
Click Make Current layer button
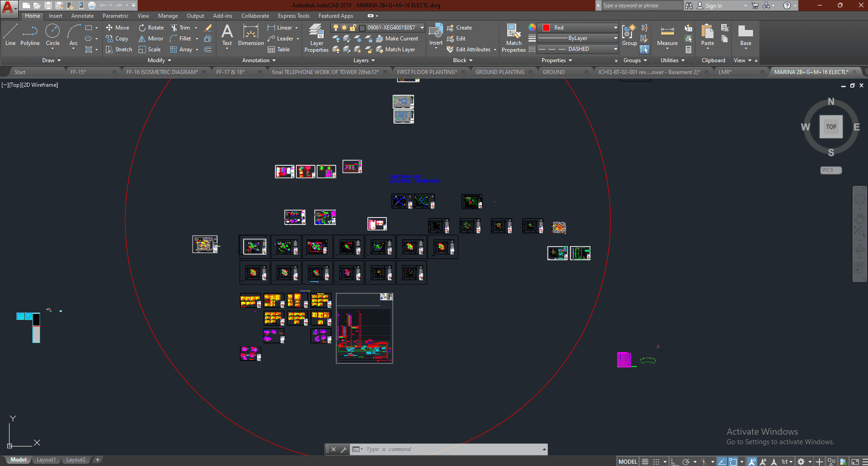397,39
